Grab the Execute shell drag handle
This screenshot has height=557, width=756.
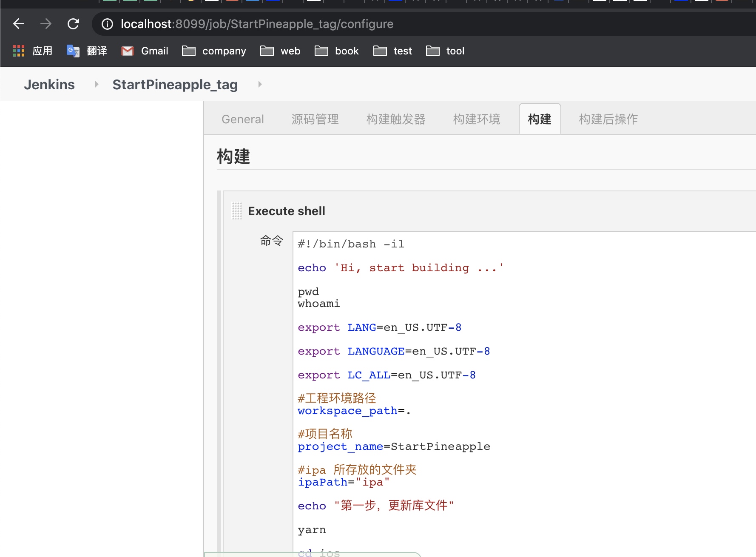tap(237, 211)
